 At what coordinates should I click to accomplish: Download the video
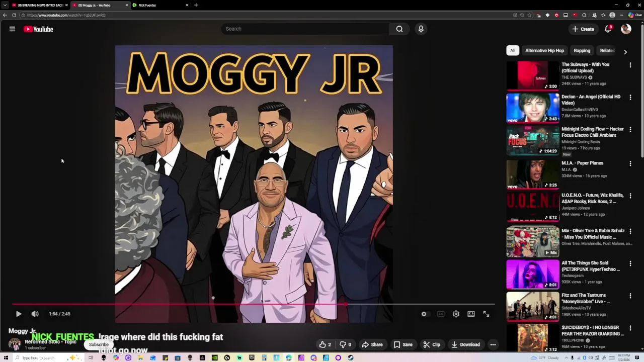pos(465,344)
